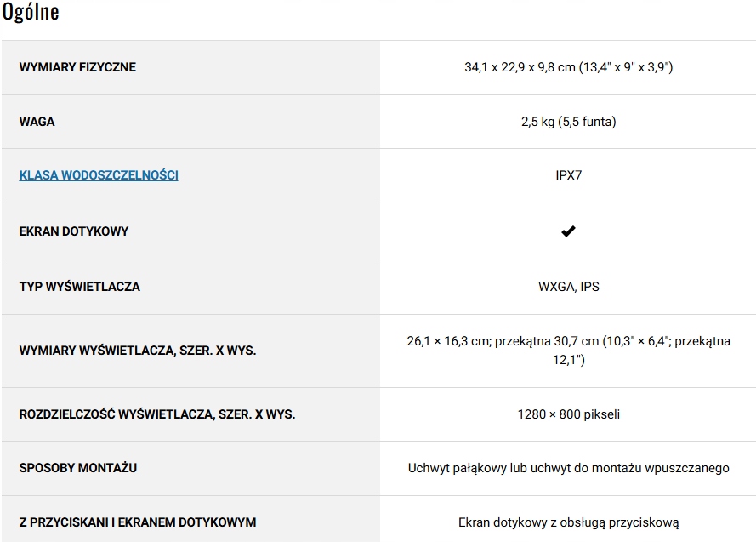Viewport: 756px width, 542px height.
Task: Click the TYP WYŚWIETLACZA label
Action: tap(79, 287)
